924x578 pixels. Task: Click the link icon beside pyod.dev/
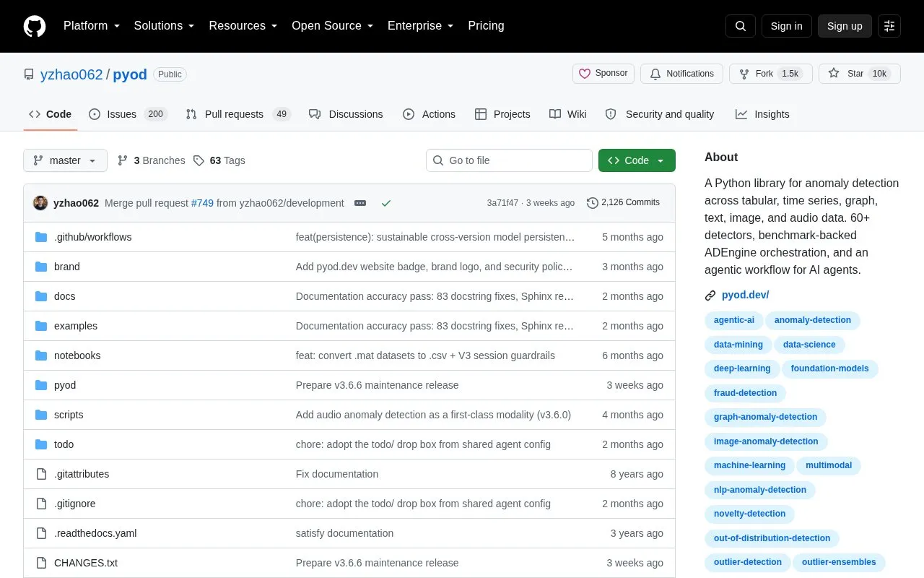point(710,295)
